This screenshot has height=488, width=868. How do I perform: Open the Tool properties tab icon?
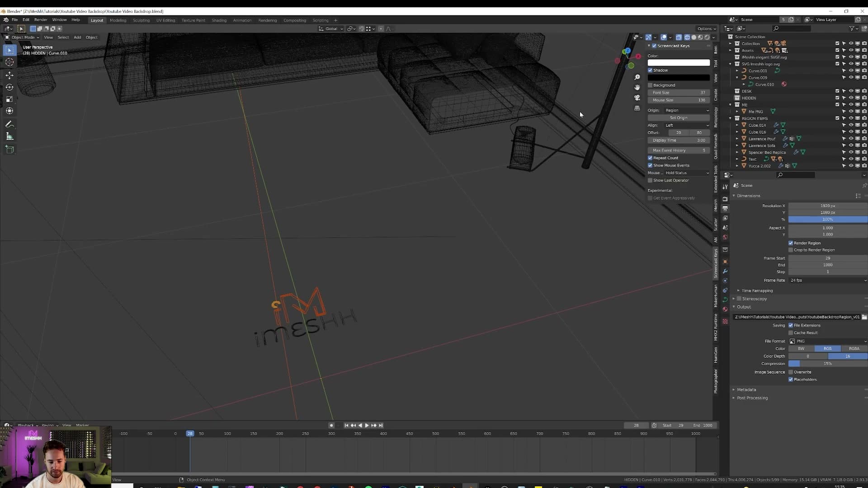pos(725,186)
